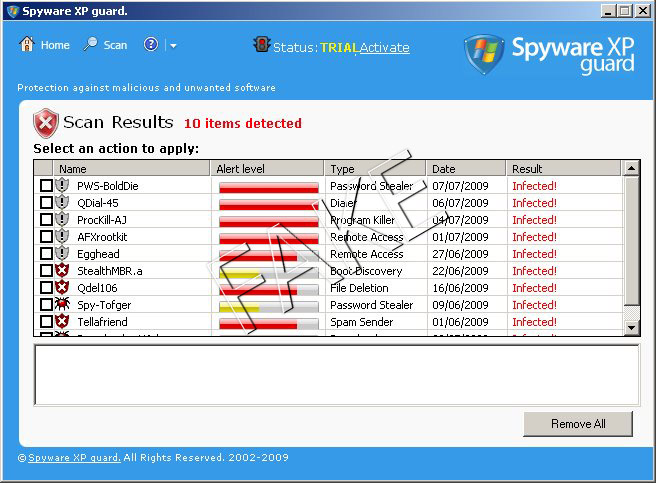Click alert level bar for Tellafriend
Viewport: 656px width, 483px height.
269,324
